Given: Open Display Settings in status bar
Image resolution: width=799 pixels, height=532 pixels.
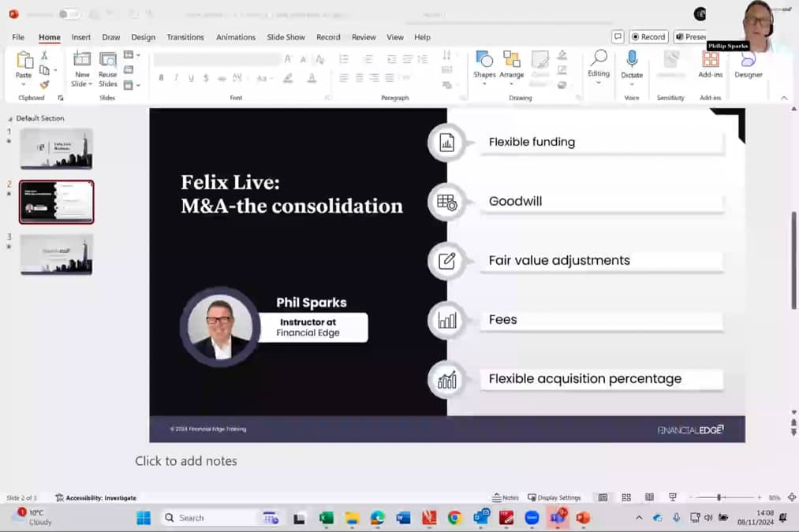Looking at the screenshot, I should (554, 497).
